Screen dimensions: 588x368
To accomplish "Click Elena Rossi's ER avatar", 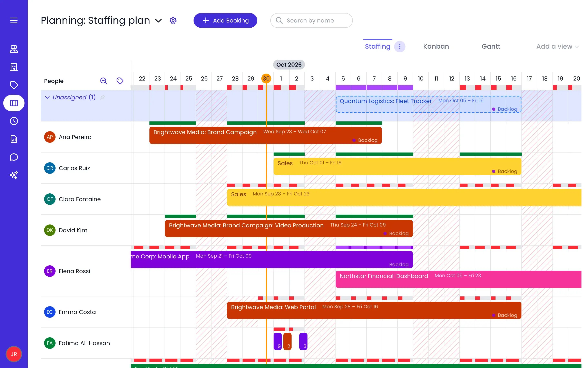I will pyautogui.click(x=50, y=271).
